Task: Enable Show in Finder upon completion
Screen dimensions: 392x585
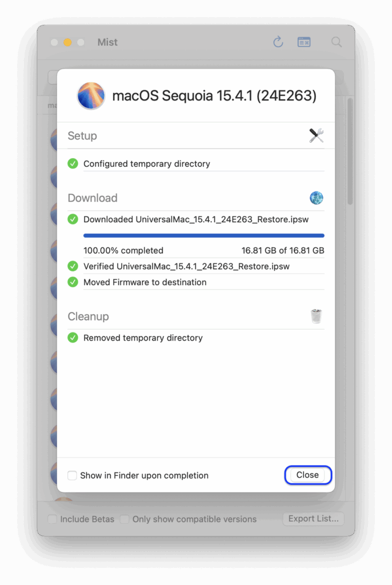Action: click(72, 475)
